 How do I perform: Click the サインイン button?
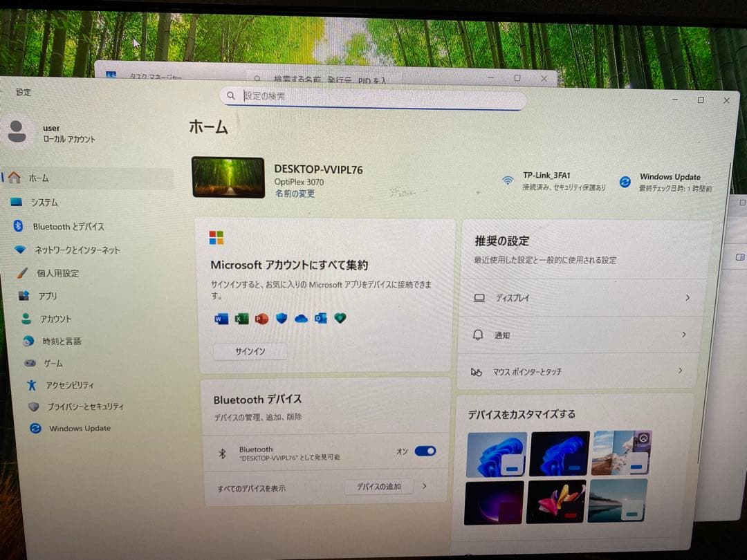click(250, 351)
